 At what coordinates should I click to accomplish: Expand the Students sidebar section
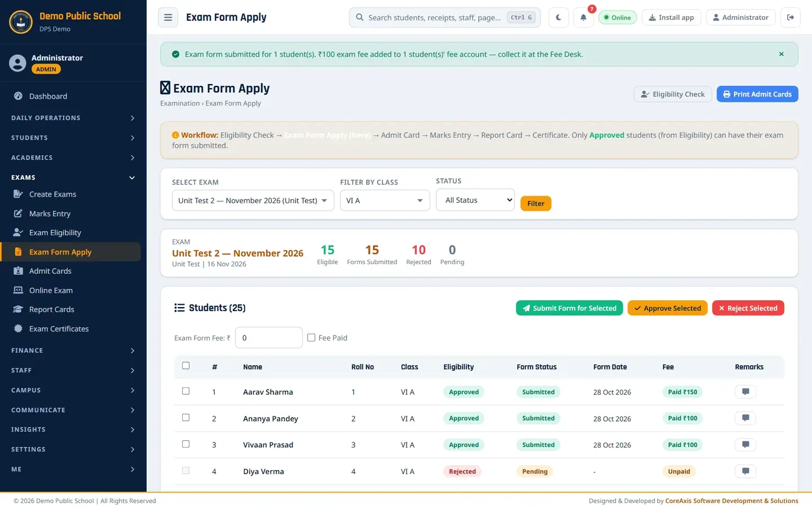pos(73,138)
